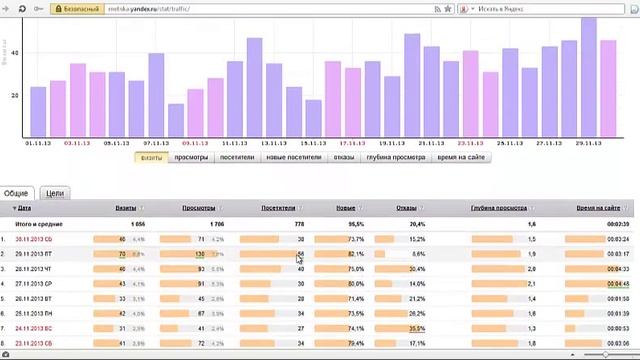Click the small up arrow in the status bar

[x=572, y=355]
